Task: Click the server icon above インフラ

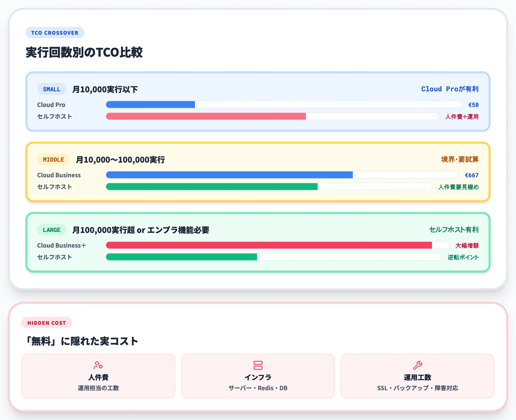Action: (x=258, y=365)
